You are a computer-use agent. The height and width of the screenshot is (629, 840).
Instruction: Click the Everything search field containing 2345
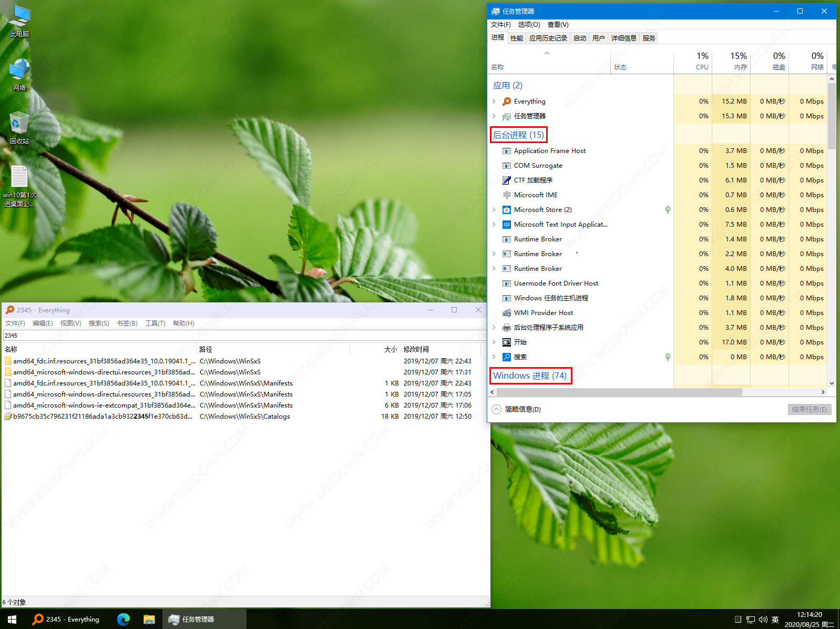point(245,336)
